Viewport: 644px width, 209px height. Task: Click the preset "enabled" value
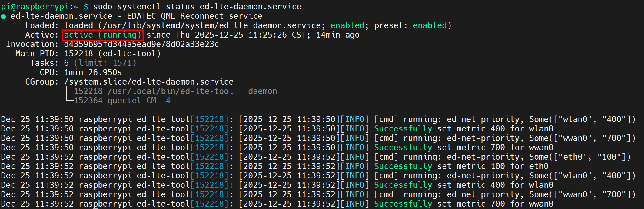(430, 25)
